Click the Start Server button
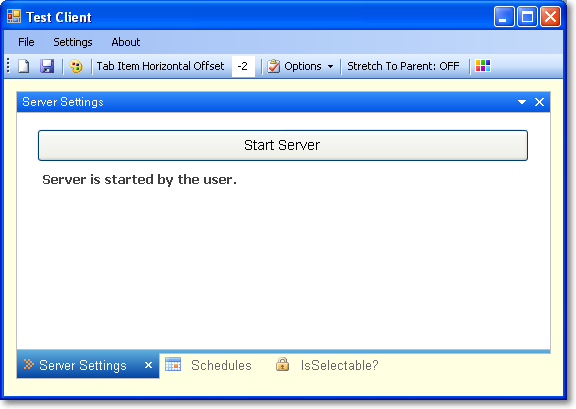Image resolution: width=576 pixels, height=409 pixels. point(283,145)
